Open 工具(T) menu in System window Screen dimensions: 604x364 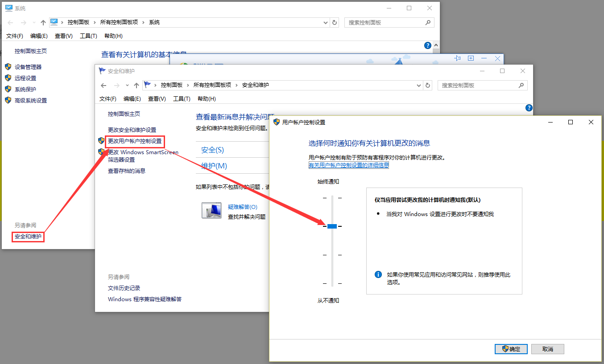(88, 36)
